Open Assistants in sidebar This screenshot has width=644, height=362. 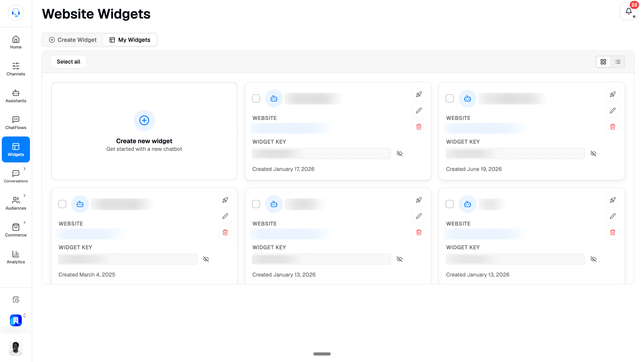(x=16, y=96)
